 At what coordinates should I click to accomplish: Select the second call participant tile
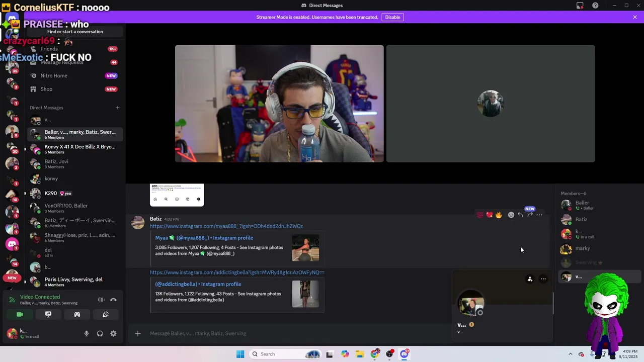coord(491,104)
